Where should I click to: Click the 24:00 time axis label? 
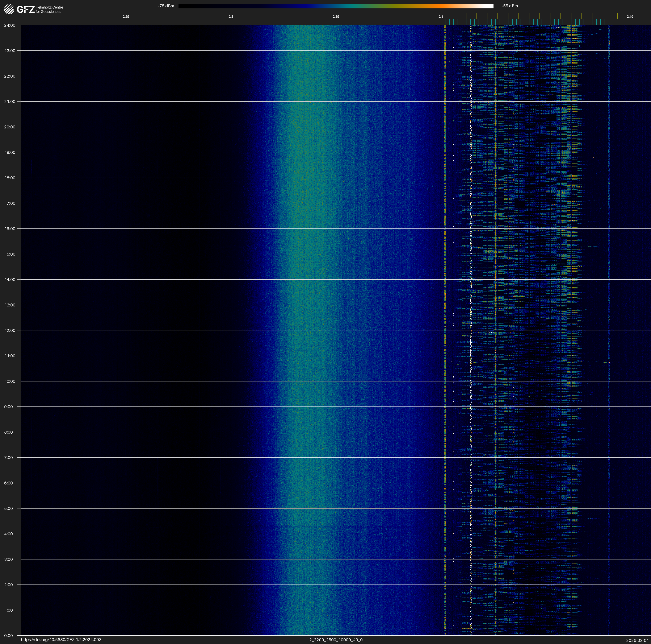[x=9, y=25]
